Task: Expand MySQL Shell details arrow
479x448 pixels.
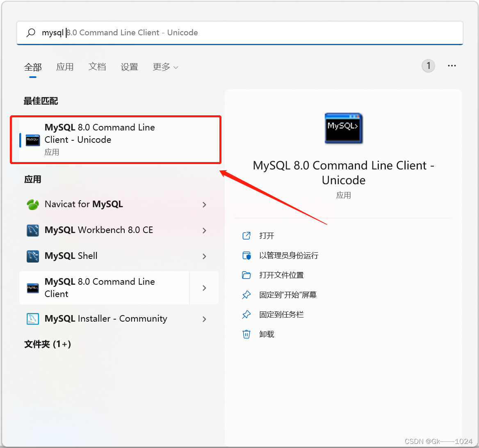Action: (204, 256)
